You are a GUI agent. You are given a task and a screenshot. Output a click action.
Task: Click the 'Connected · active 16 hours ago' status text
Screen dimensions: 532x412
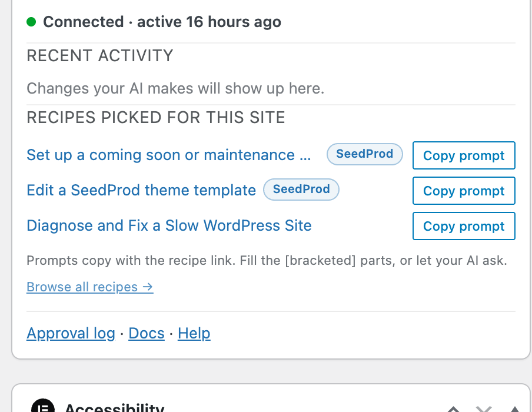[162, 22]
